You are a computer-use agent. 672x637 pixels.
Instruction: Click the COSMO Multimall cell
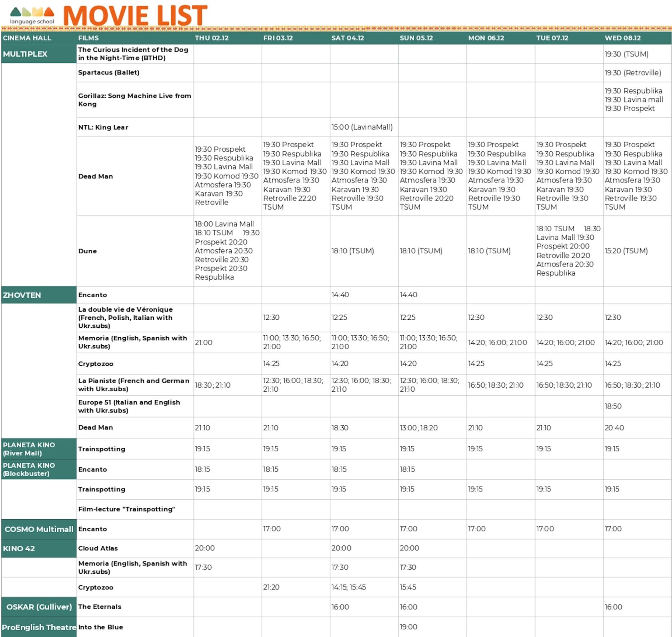39,529
